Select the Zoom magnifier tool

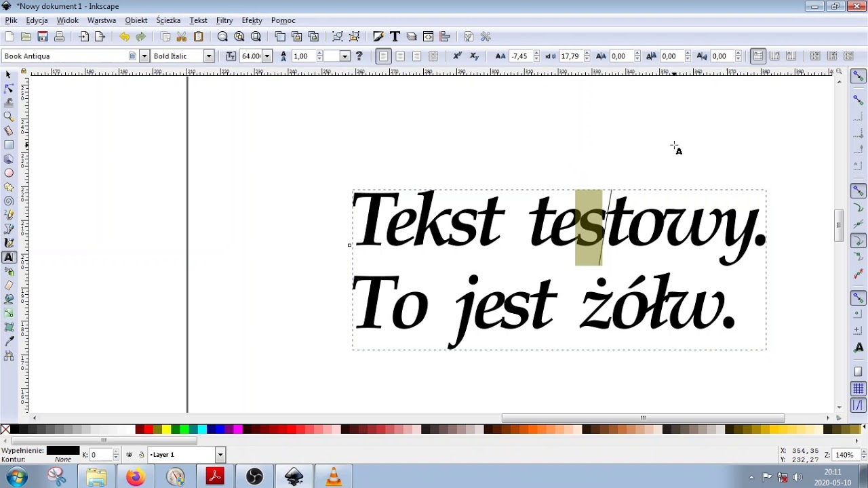click(9, 117)
